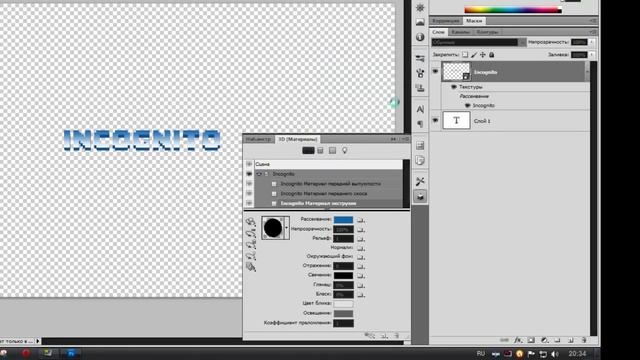Filter 3D panel by lights (bulb icon)
Screen dimensions: 640x360
(x=344, y=151)
